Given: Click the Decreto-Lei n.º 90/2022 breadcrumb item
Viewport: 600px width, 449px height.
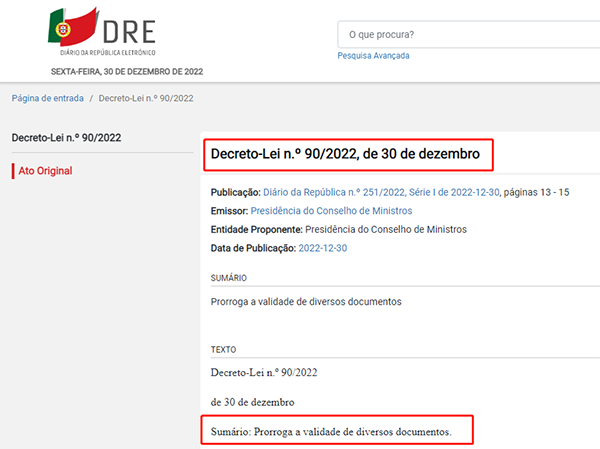Looking at the screenshot, I should [x=146, y=98].
